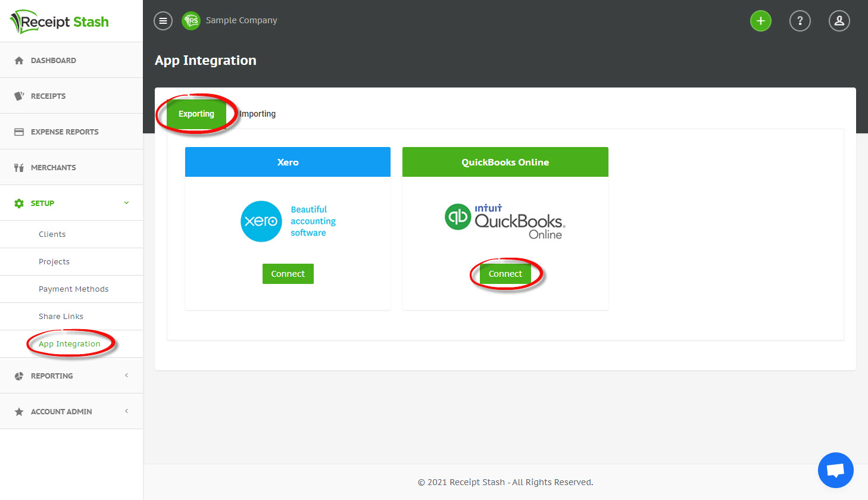Click the Sample Company name
The height and width of the screenshot is (500, 868).
242,20
